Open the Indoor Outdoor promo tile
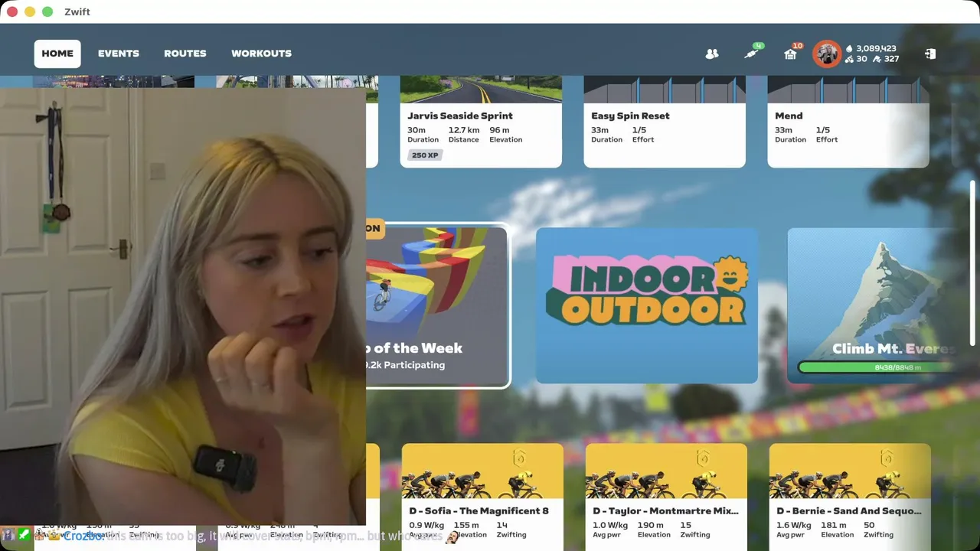The width and height of the screenshot is (980, 551). point(647,305)
